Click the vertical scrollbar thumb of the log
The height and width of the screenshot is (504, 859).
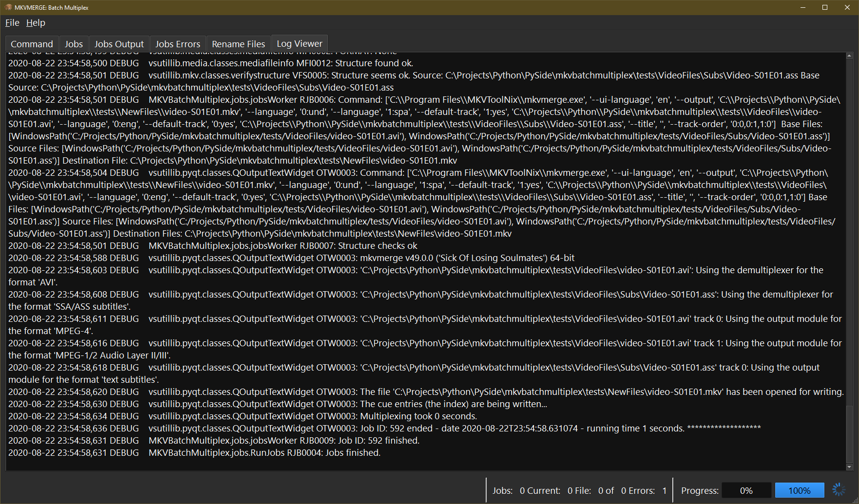click(849, 433)
